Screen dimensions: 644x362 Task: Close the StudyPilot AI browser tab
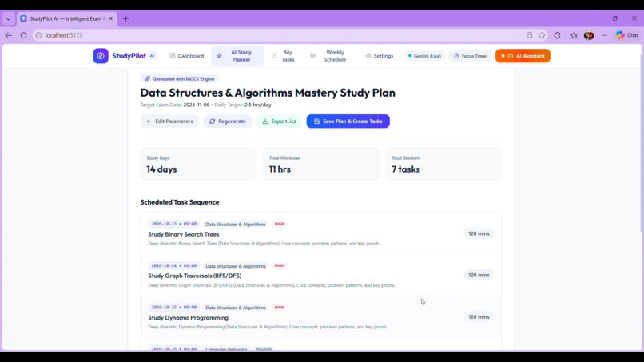pyautogui.click(x=110, y=18)
